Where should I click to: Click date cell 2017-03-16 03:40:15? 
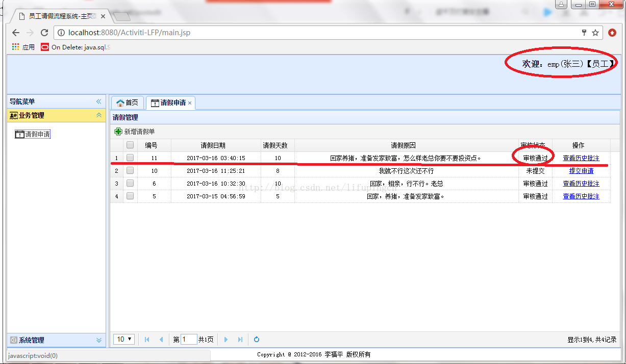(216, 158)
